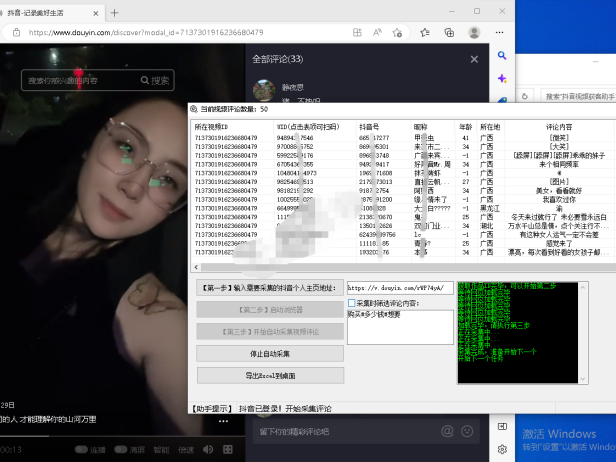The image size is (616, 462).
Task: Open the video more options dots
Action: coord(223,421)
